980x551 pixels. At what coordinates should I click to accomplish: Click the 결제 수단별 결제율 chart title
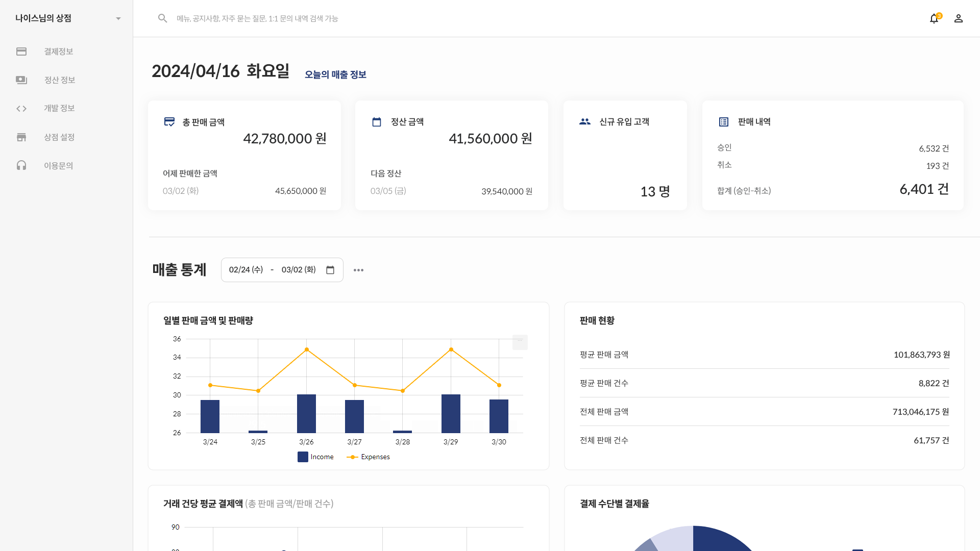click(615, 504)
